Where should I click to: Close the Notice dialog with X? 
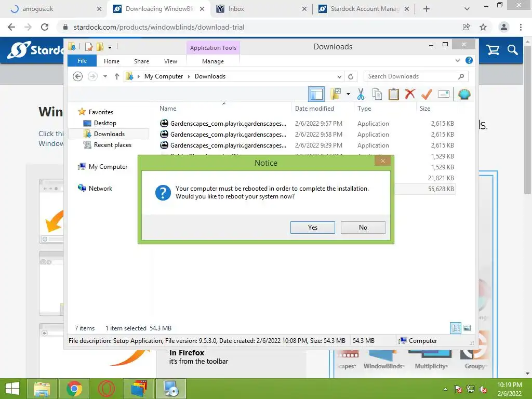[382, 161]
